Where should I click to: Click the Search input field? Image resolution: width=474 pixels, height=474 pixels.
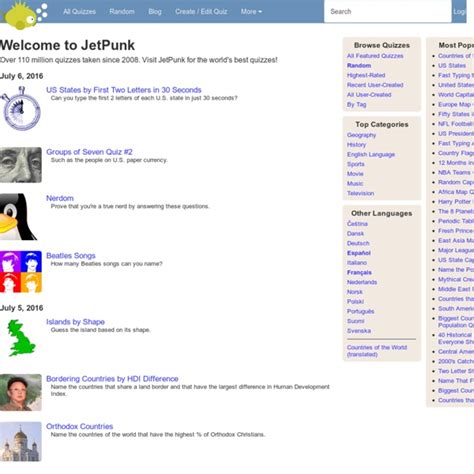(388, 11)
